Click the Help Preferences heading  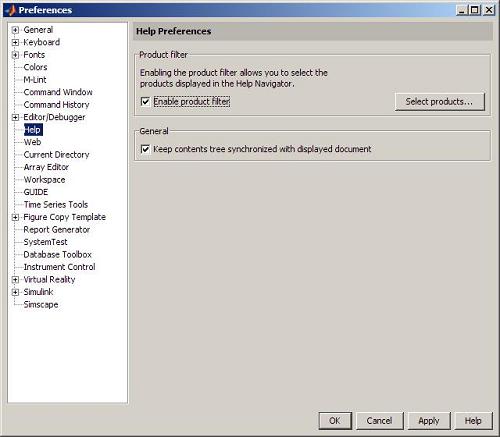(x=174, y=31)
